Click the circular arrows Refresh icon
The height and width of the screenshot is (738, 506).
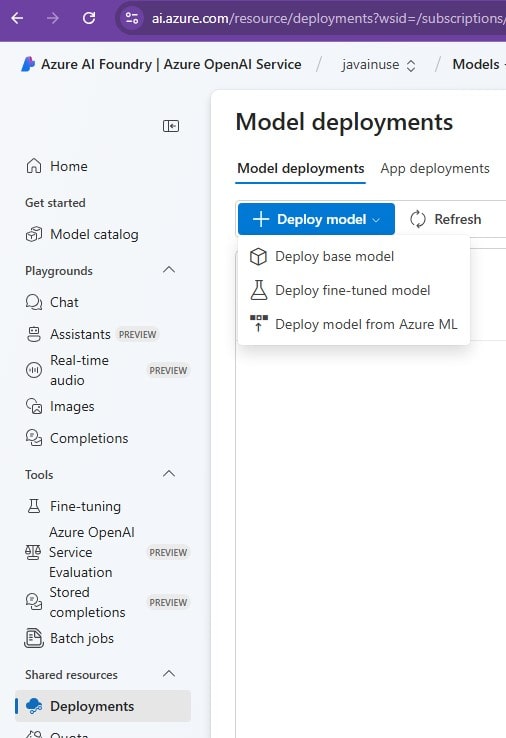(x=418, y=219)
